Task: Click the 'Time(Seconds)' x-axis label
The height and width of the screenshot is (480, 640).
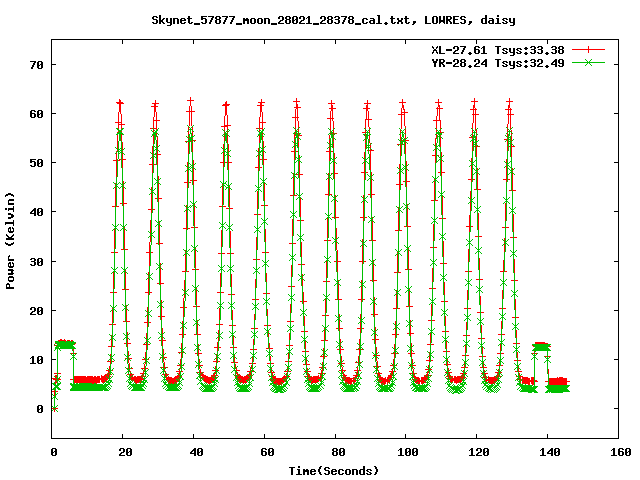Action: coord(333,471)
